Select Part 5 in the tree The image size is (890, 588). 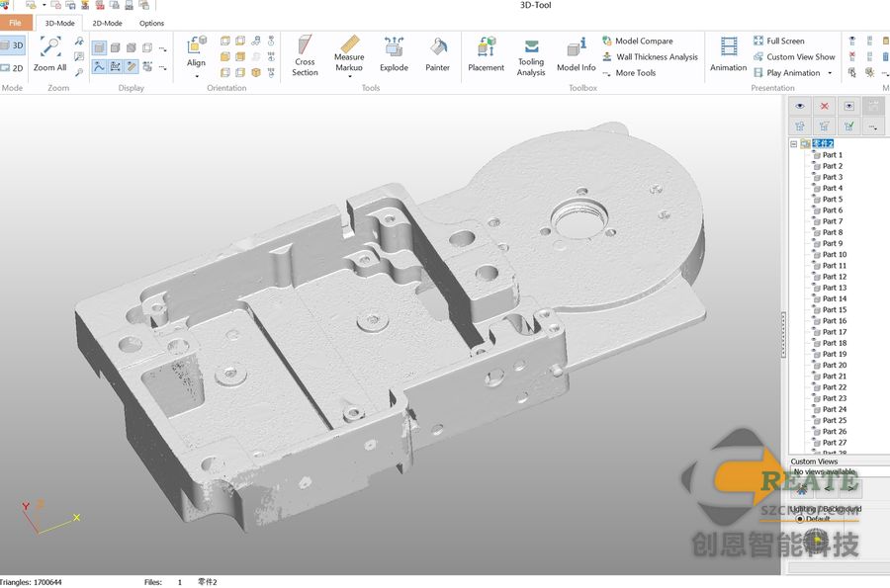click(833, 199)
